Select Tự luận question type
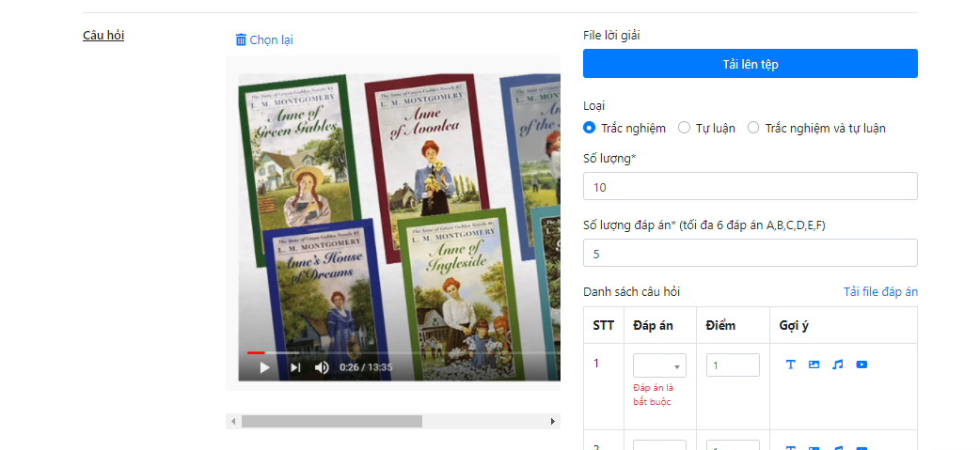This screenshot has height=450, width=980. click(685, 128)
